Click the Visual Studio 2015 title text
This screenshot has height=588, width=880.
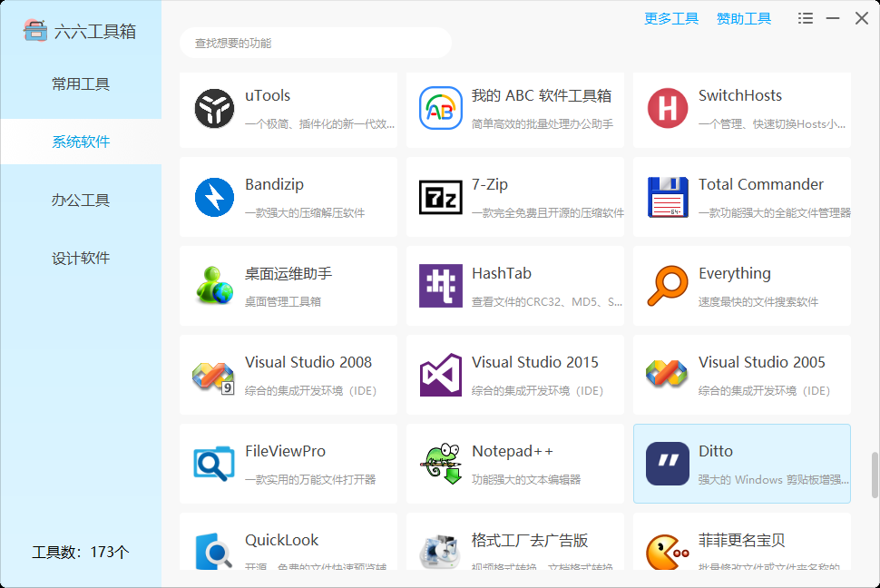point(535,362)
